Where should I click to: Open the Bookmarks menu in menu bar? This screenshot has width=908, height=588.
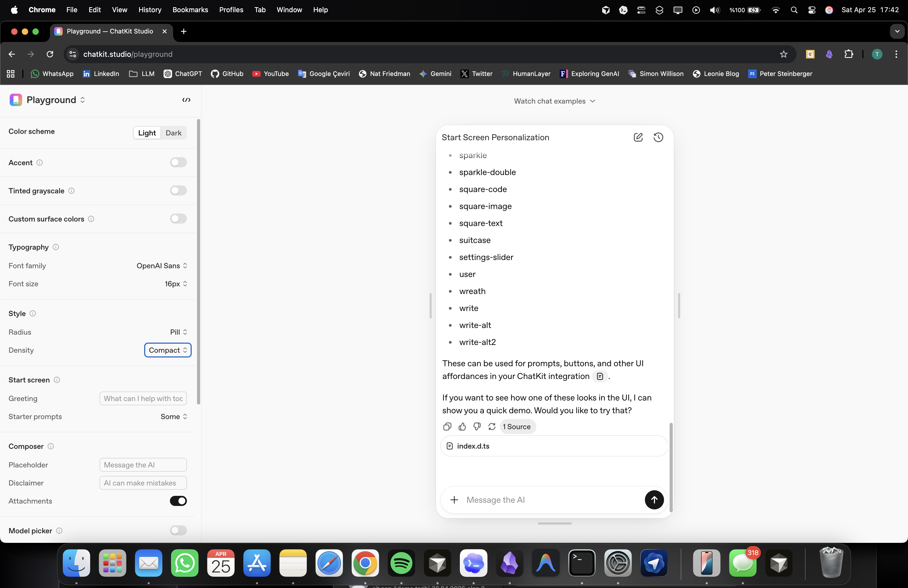coord(190,10)
